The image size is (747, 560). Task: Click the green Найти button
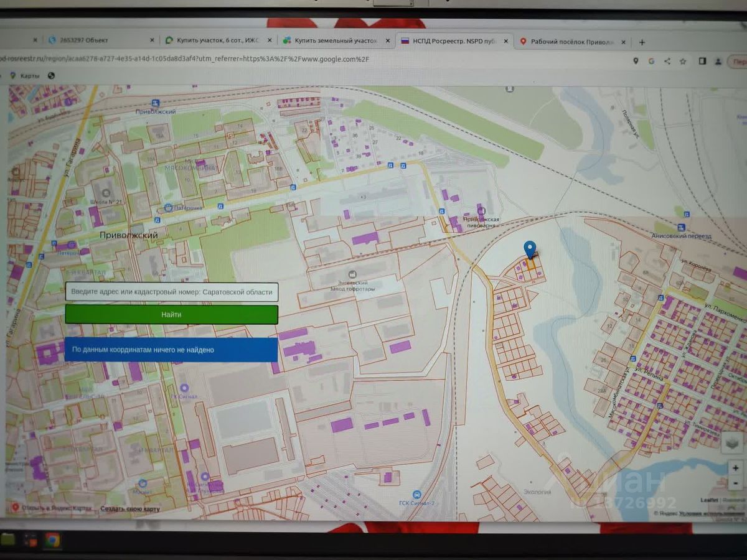[171, 315]
